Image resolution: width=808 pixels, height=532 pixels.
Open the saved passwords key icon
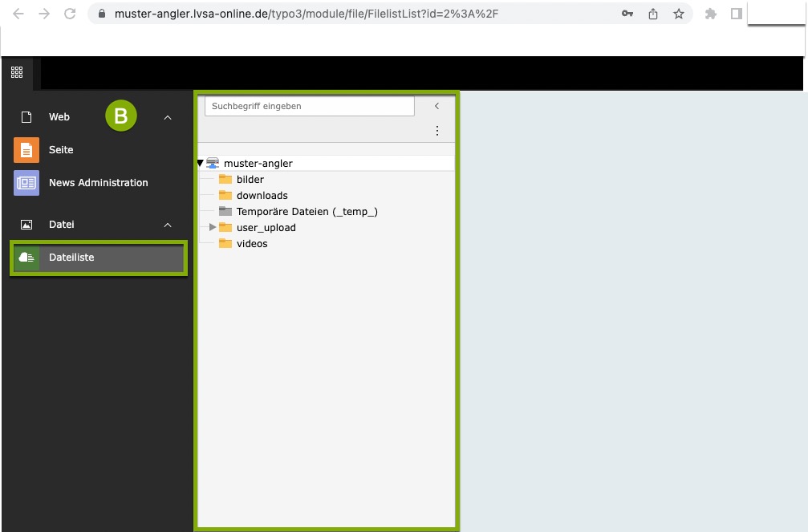click(627, 14)
